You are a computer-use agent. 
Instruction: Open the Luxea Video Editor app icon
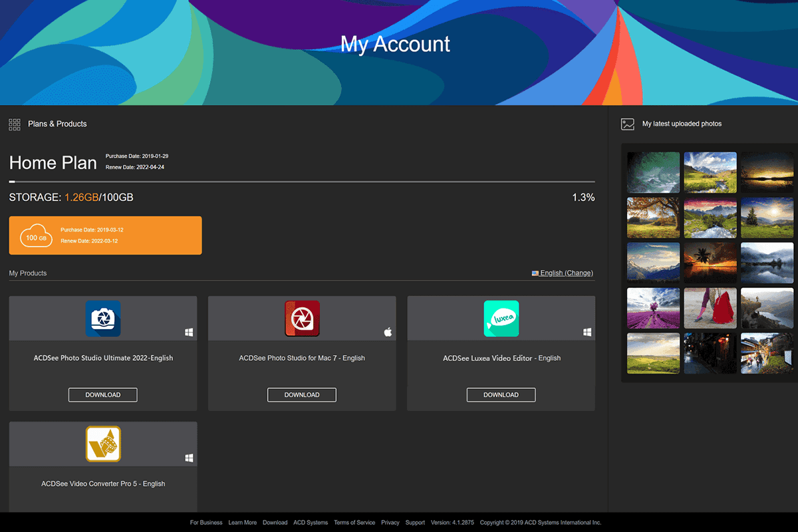[501, 319]
